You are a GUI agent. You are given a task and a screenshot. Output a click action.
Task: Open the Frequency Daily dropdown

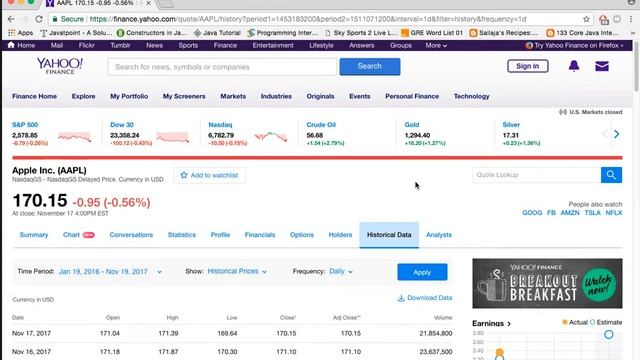(x=341, y=271)
